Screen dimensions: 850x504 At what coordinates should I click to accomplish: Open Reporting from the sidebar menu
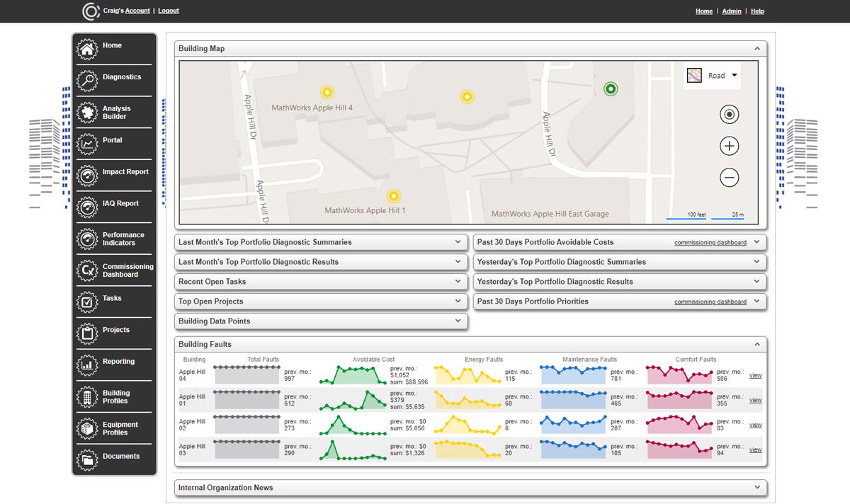click(x=118, y=362)
